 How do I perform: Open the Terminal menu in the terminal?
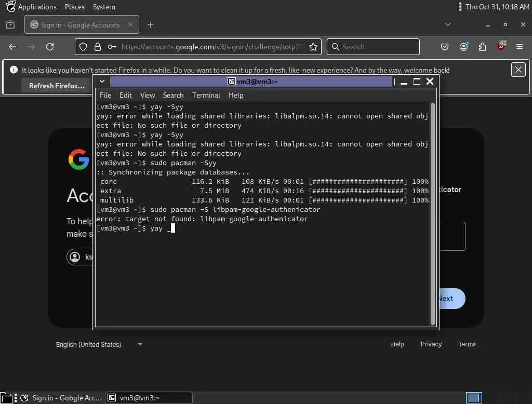[x=206, y=96]
